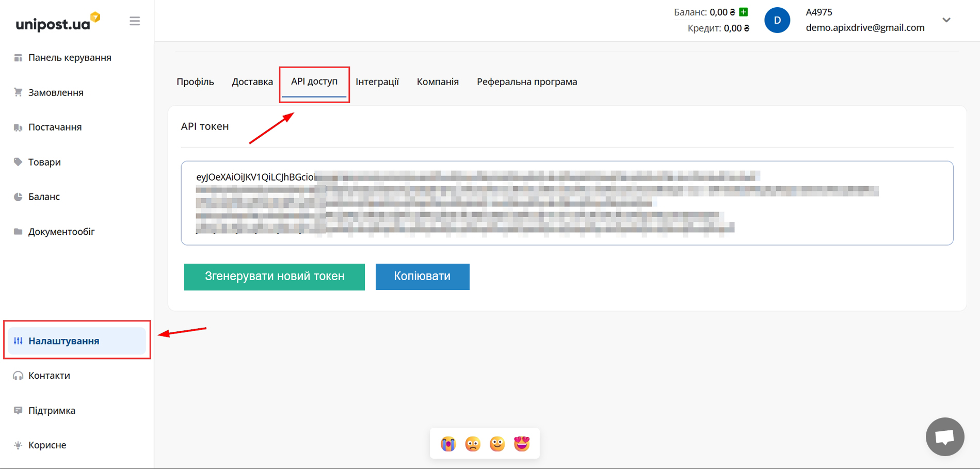Expand the account dropdown chevron

click(946, 20)
